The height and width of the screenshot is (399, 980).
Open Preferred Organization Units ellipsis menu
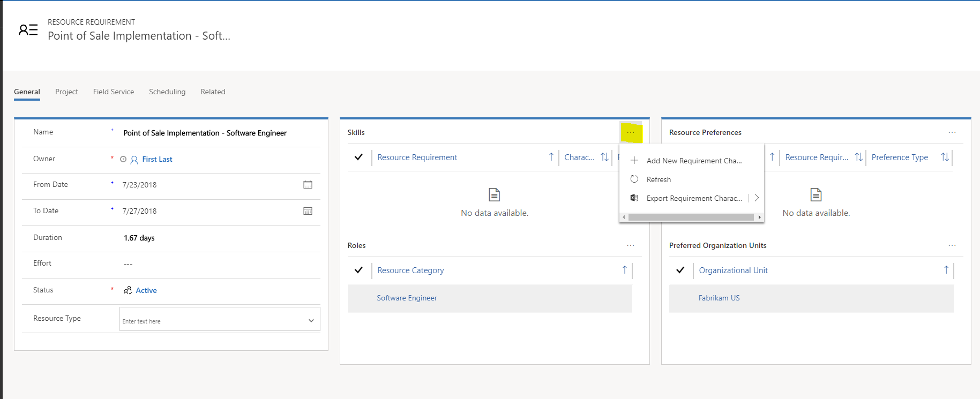(x=952, y=245)
